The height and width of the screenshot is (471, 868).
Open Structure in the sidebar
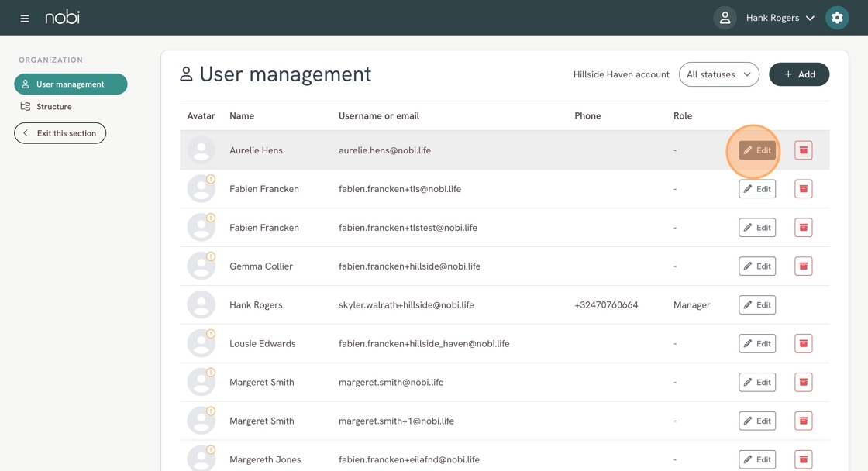tap(53, 107)
